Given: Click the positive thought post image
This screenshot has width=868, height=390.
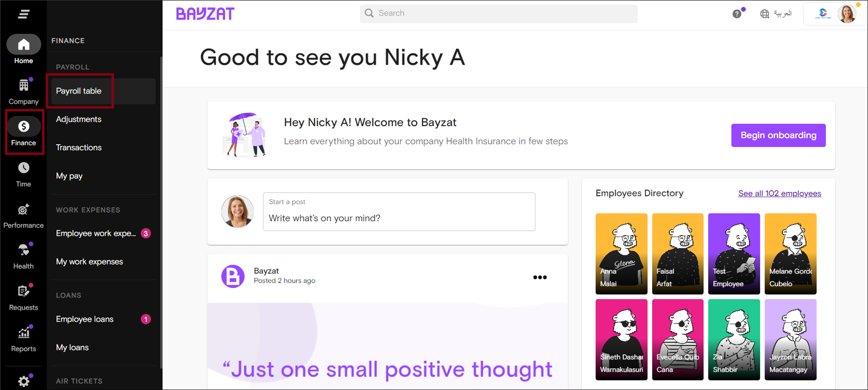Looking at the screenshot, I should click(388, 346).
